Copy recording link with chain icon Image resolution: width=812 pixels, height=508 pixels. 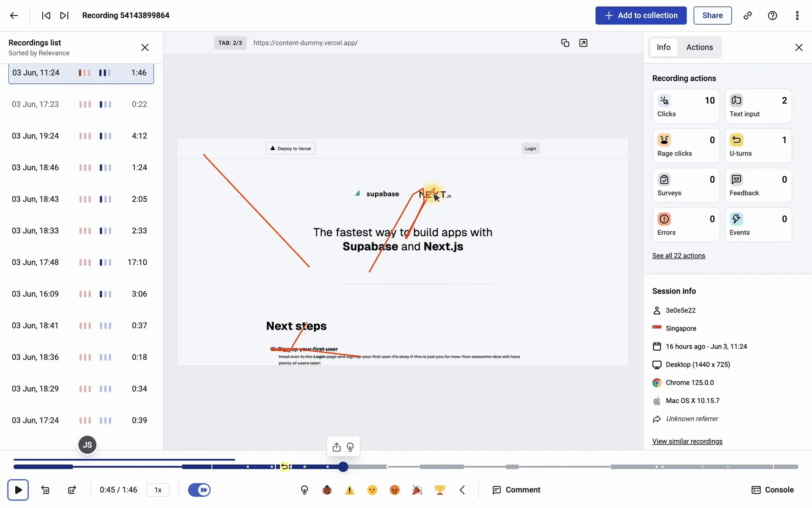point(747,16)
